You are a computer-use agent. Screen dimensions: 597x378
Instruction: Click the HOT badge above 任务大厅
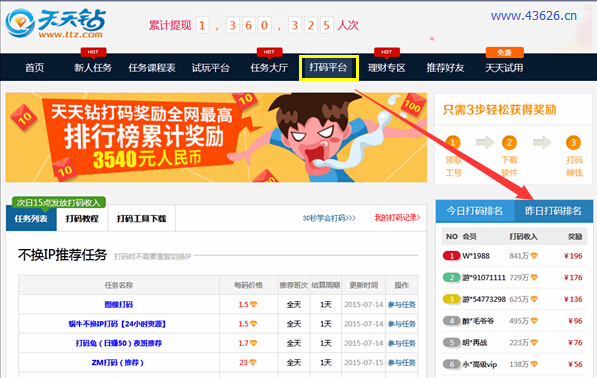point(269,52)
